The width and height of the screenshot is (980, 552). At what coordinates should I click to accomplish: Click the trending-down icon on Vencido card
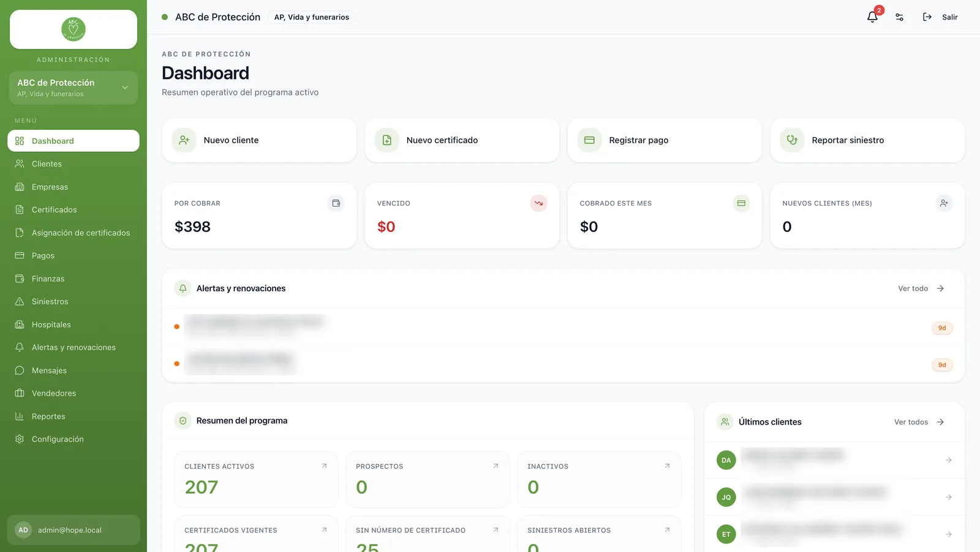coord(538,203)
